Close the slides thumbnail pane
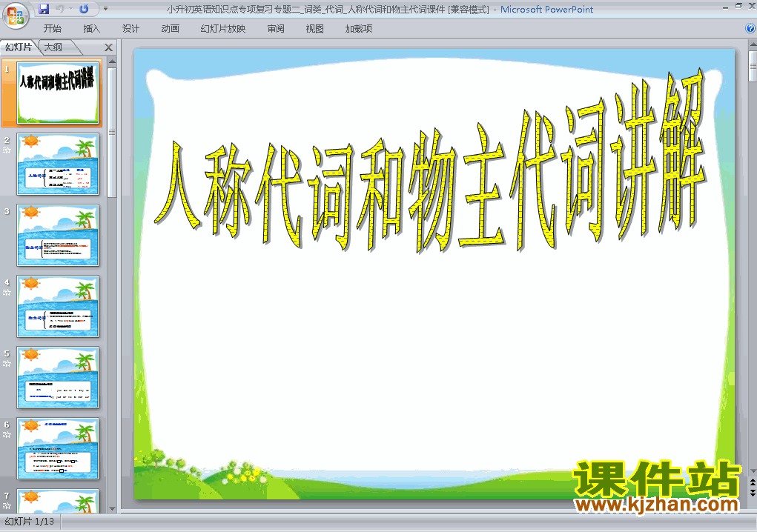 point(109,47)
